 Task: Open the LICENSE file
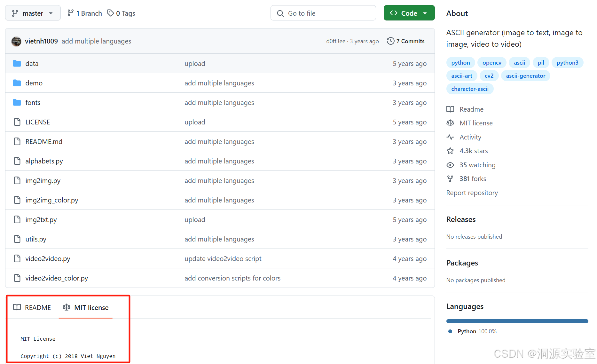38,122
